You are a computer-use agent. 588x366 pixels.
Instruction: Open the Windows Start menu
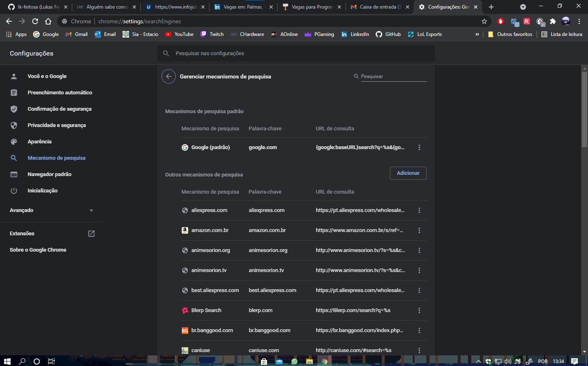7,361
